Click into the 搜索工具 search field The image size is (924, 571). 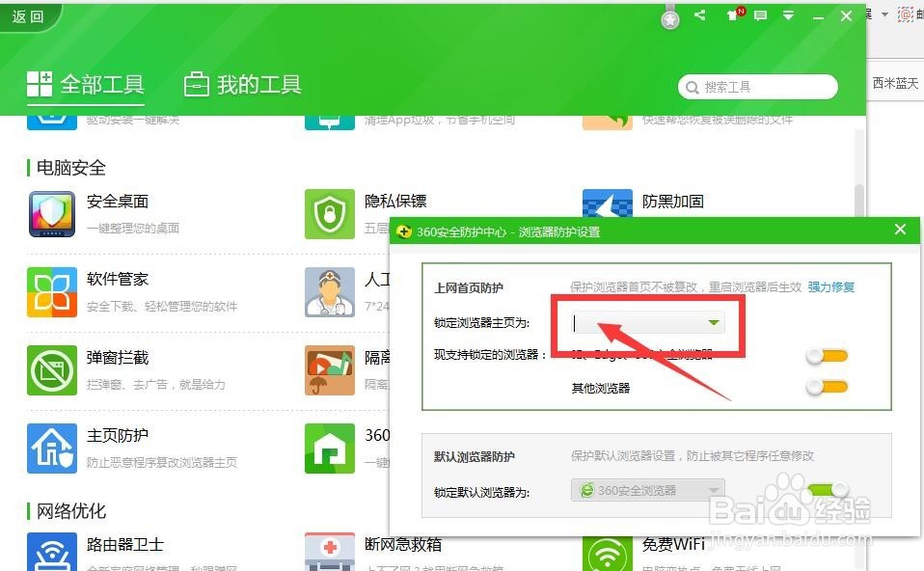(758, 87)
